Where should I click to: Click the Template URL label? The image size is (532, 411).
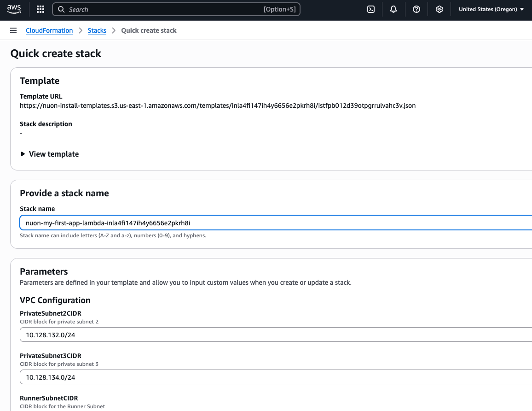click(x=41, y=96)
